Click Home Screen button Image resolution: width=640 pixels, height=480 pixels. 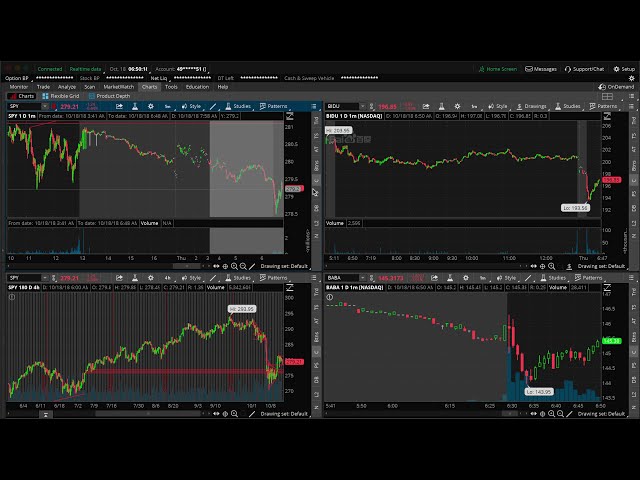tap(498, 69)
